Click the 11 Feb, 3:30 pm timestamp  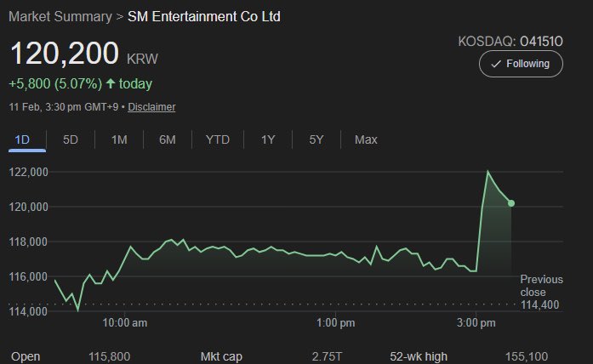(64, 107)
